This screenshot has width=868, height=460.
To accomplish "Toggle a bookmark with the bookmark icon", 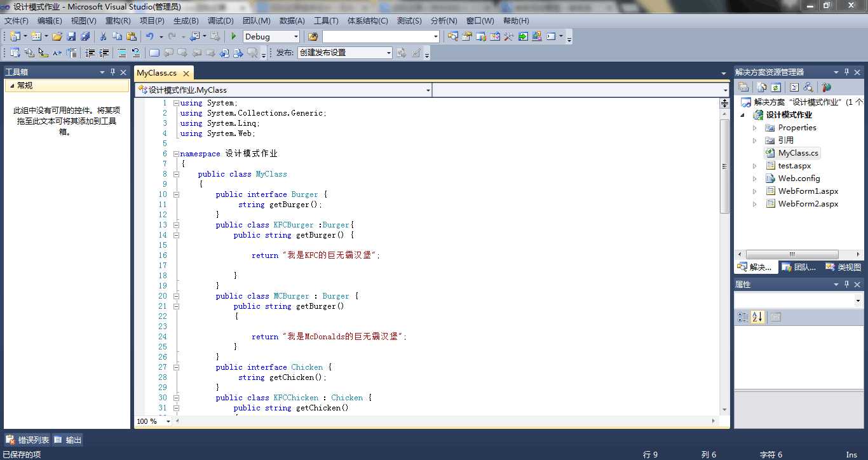I will click(x=154, y=53).
